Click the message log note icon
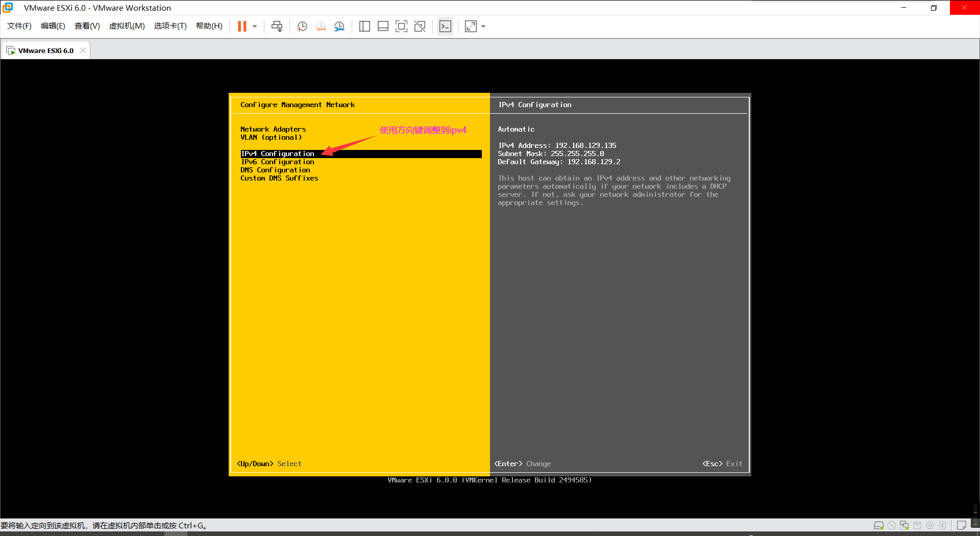This screenshot has height=536, width=980. [x=962, y=525]
